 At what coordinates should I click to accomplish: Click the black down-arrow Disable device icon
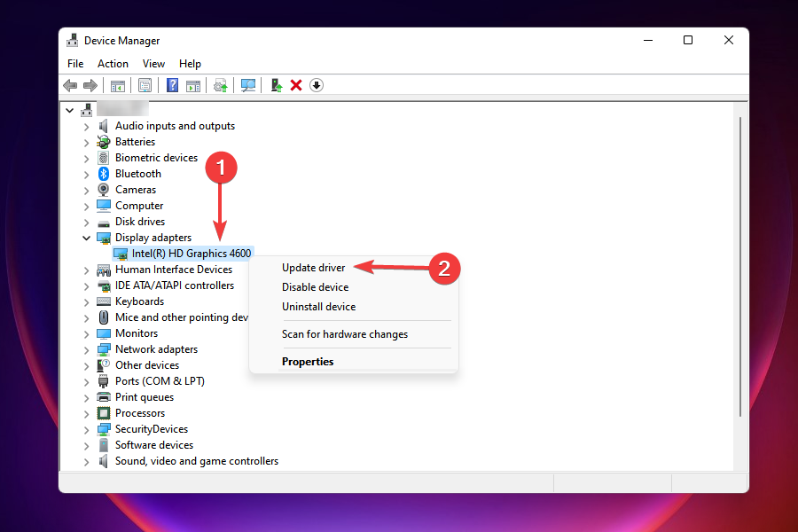pos(316,85)
